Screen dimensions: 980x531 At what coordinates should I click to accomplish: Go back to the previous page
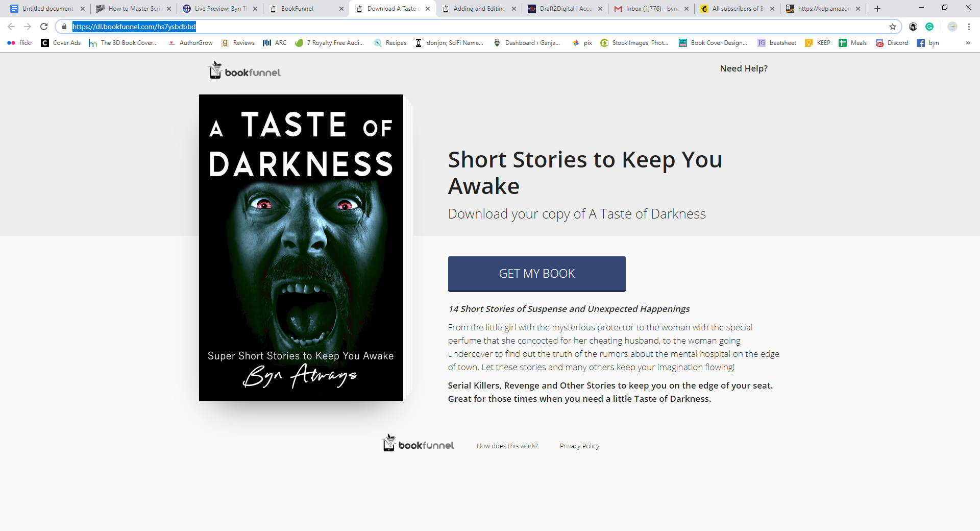pos(11,27)
